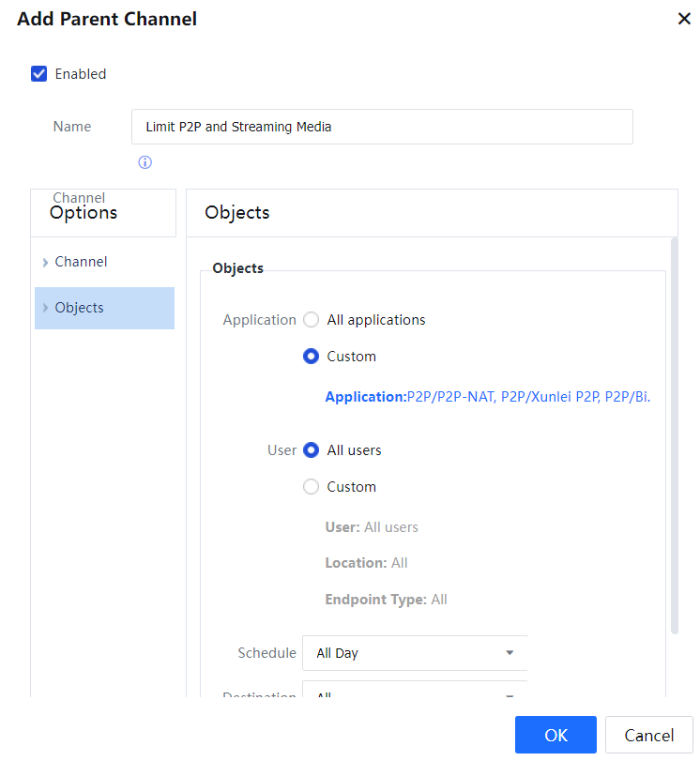The height and width of the screenshot is (761, 700).
Task: Select All applications radio button
Action: coord(312,320)
